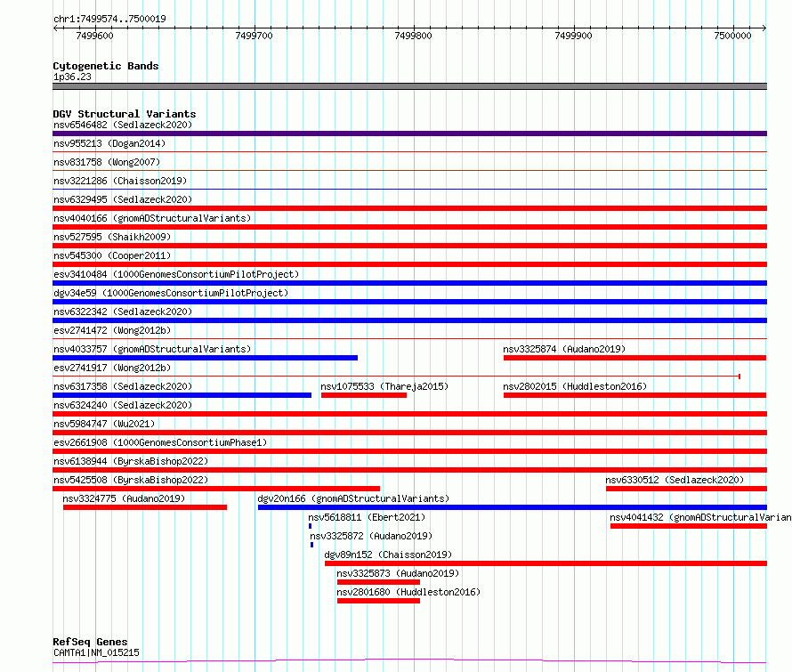Click the CAMTA1|NM_015215 RefSeq gene label
792x672 pixels.
click(96, 652)
